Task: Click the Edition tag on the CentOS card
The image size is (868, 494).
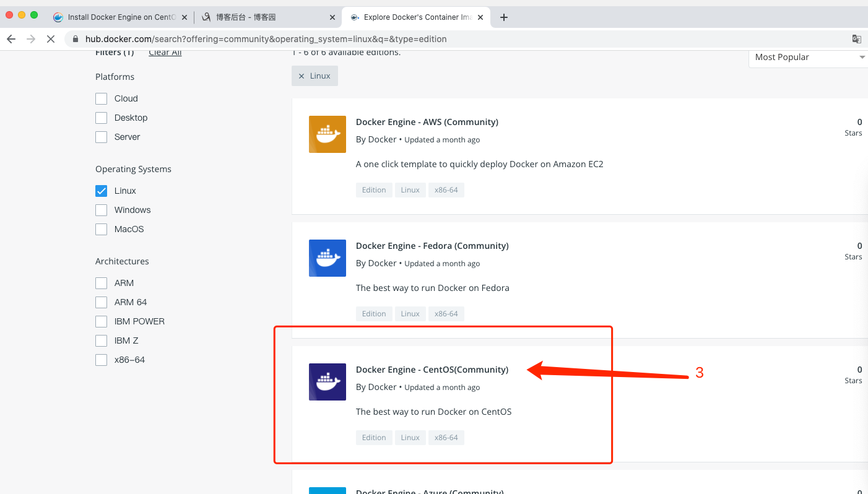Action: 374,438
